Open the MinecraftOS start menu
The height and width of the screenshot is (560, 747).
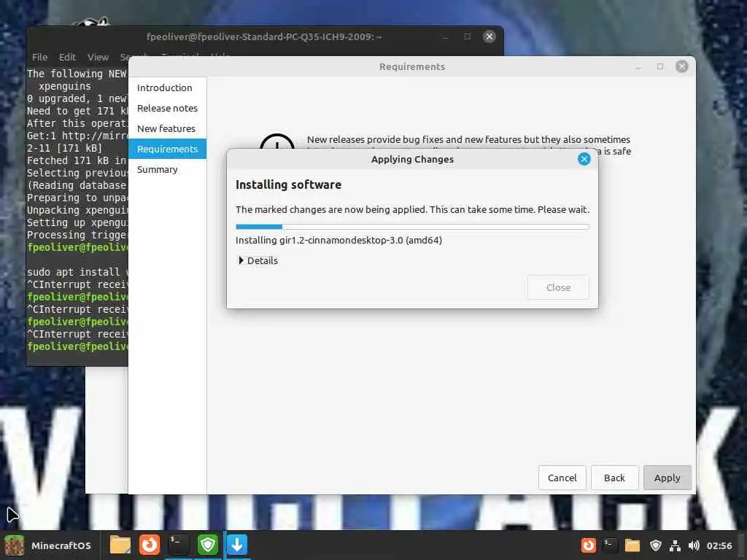(47, 545)
